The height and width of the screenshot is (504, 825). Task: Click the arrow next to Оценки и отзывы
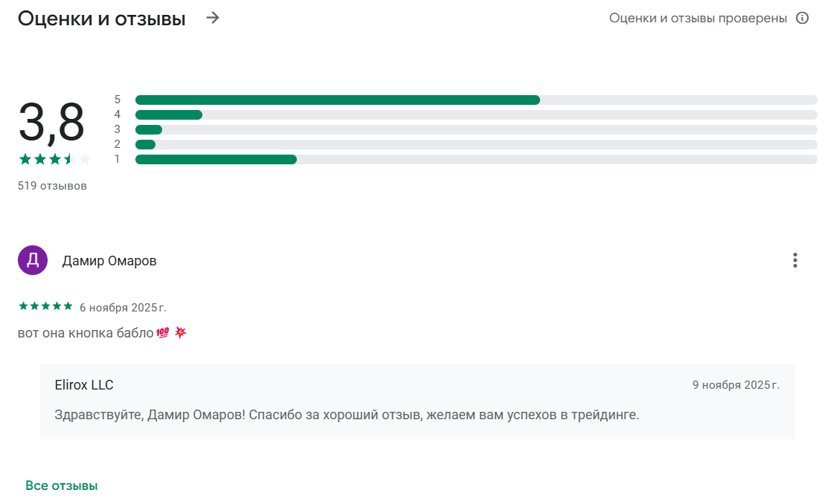click(214, 18)
